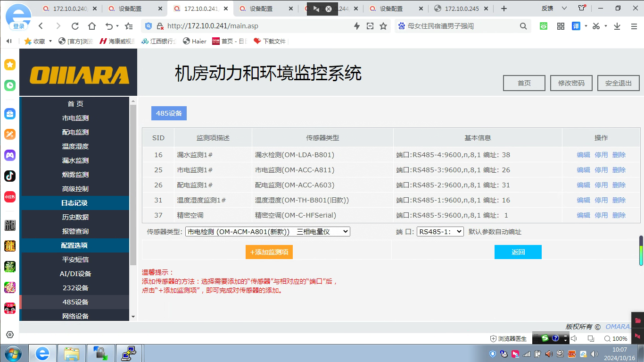The image size is (644, 362).
Task: Open a new browser tab
Action: pos(504,8)
